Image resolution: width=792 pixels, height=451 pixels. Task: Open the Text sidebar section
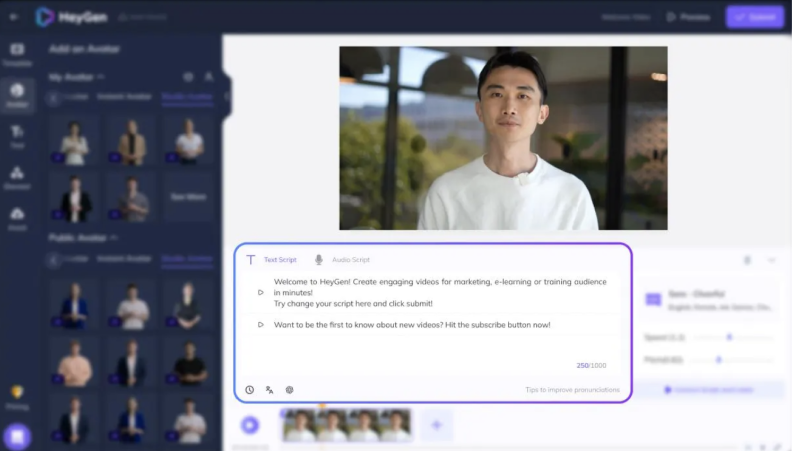tap(17, 137)
